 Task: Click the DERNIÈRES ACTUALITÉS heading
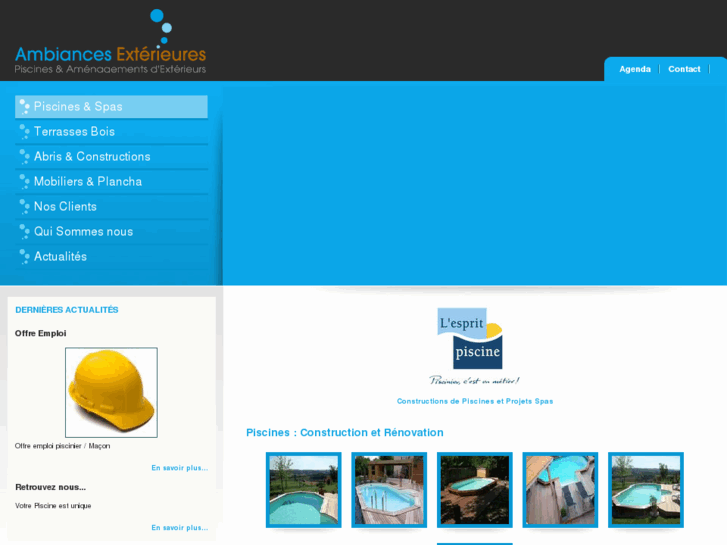[x=67, y=310]
